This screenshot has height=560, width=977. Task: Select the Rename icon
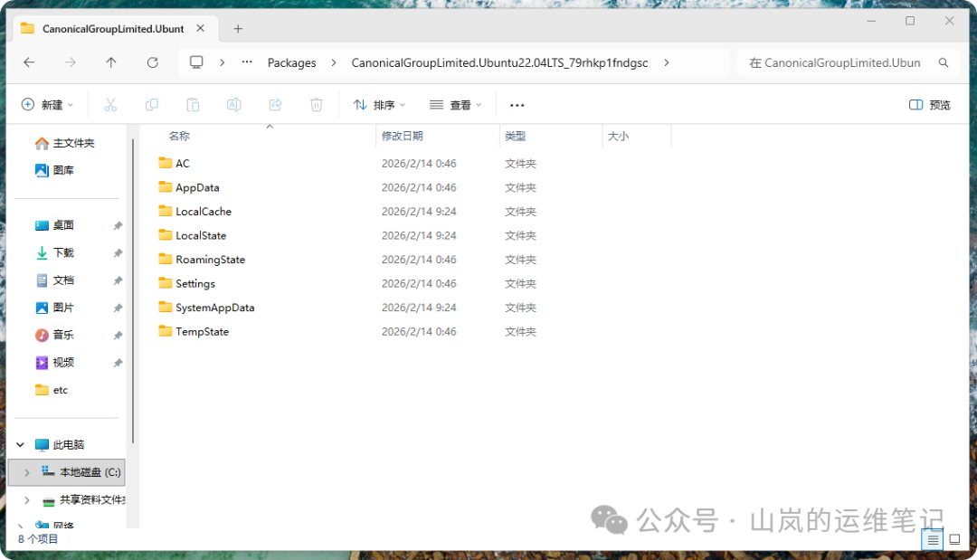pyautogui.click(x=233, y=104)
